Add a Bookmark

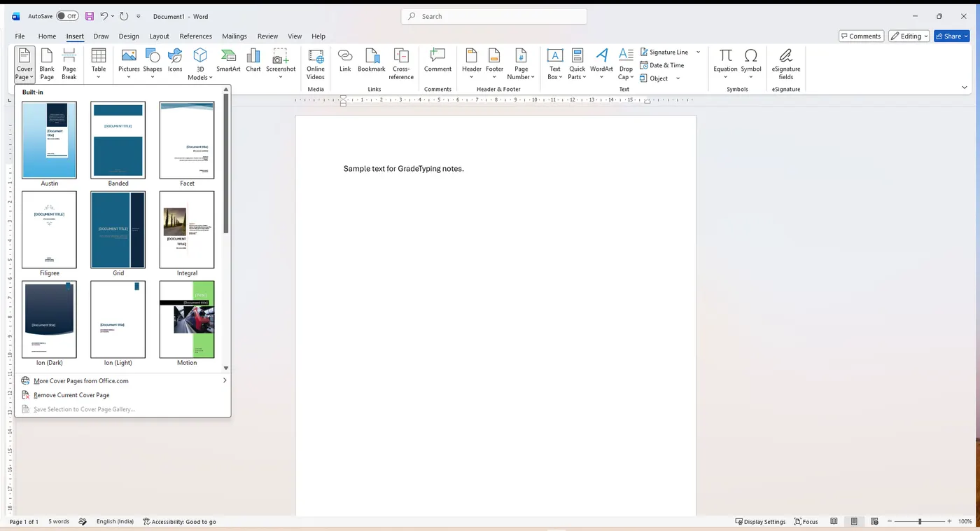pyautogui.click(x=372, y=61)
